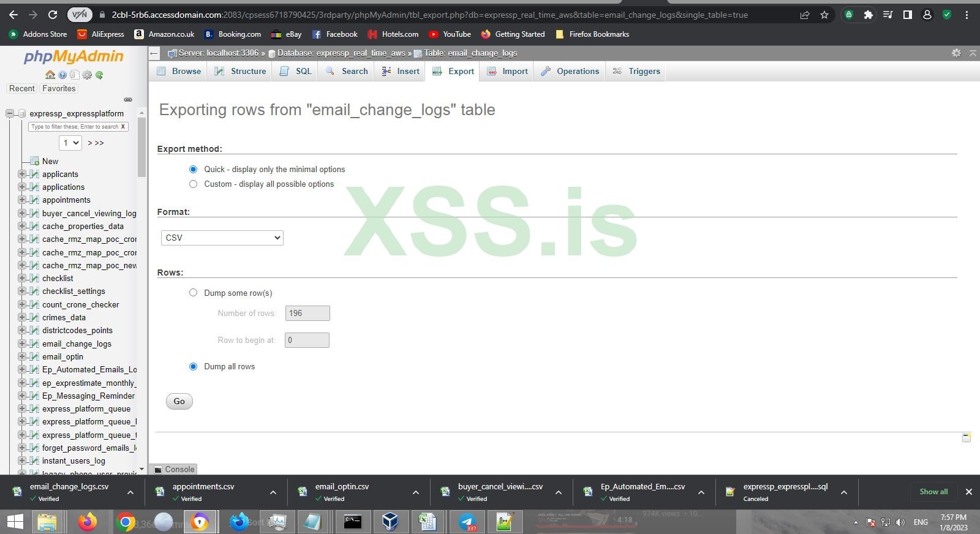Open the browser profile icon
This screenshot has height=534, width=980.
click(927, 15)
